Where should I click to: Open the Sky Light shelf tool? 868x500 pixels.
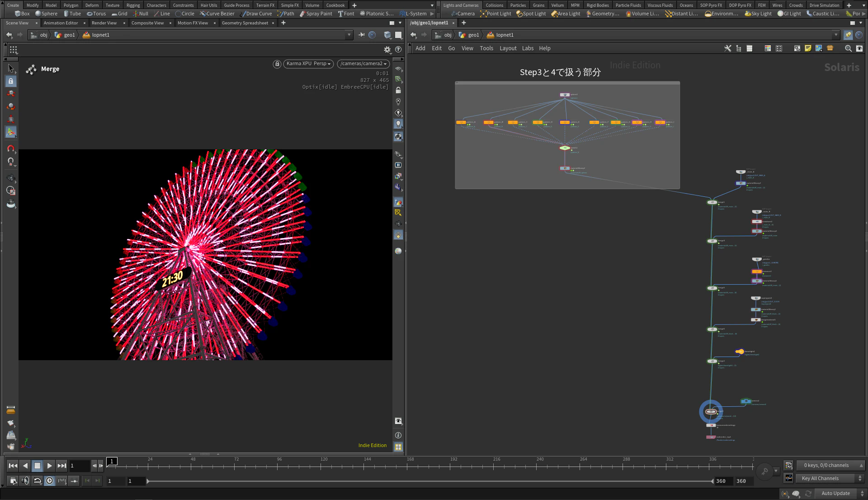point(758,14)
